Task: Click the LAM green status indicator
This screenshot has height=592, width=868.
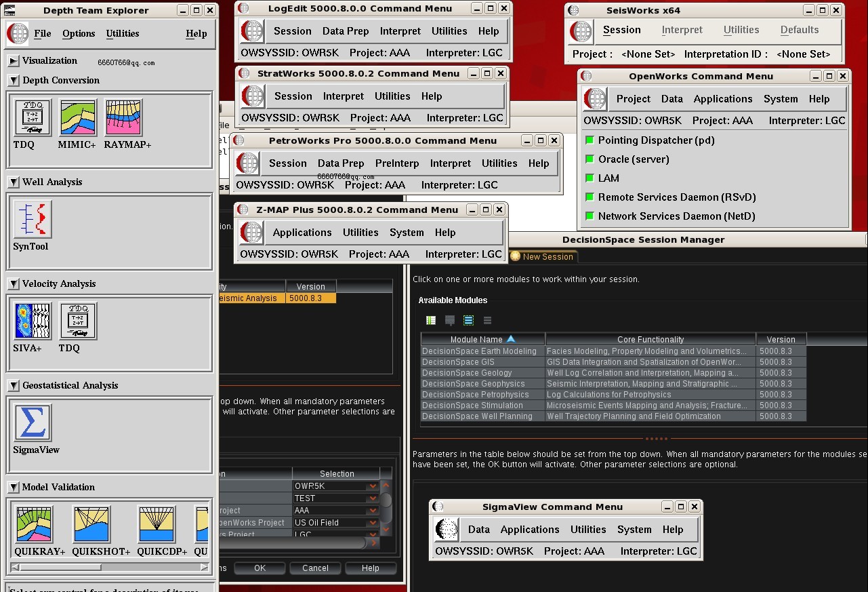Action: point(590,178)
